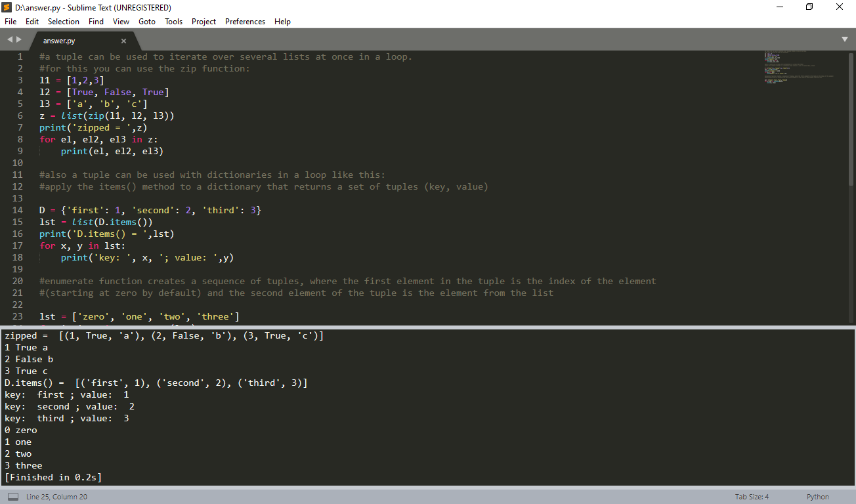The image size is (856, 504).
Task: Click the side bar toggle icon in status bar
Action: (13, 497)
